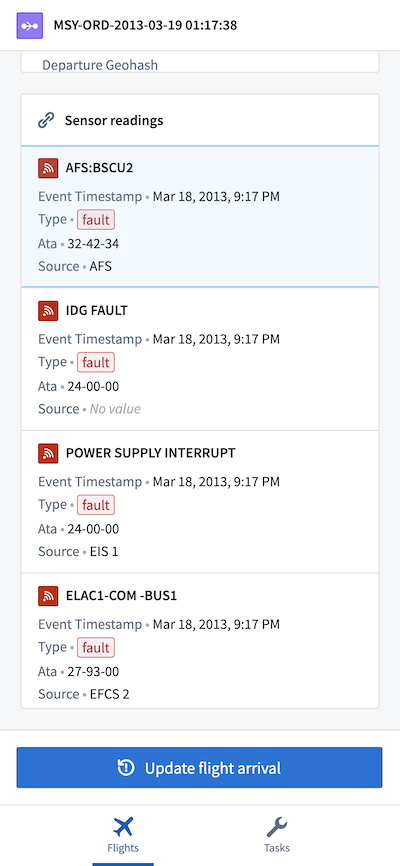Click the red sensor icon for AFS:BSCU2
This screenshot has width=400, height=866.
tap(49, 168)
